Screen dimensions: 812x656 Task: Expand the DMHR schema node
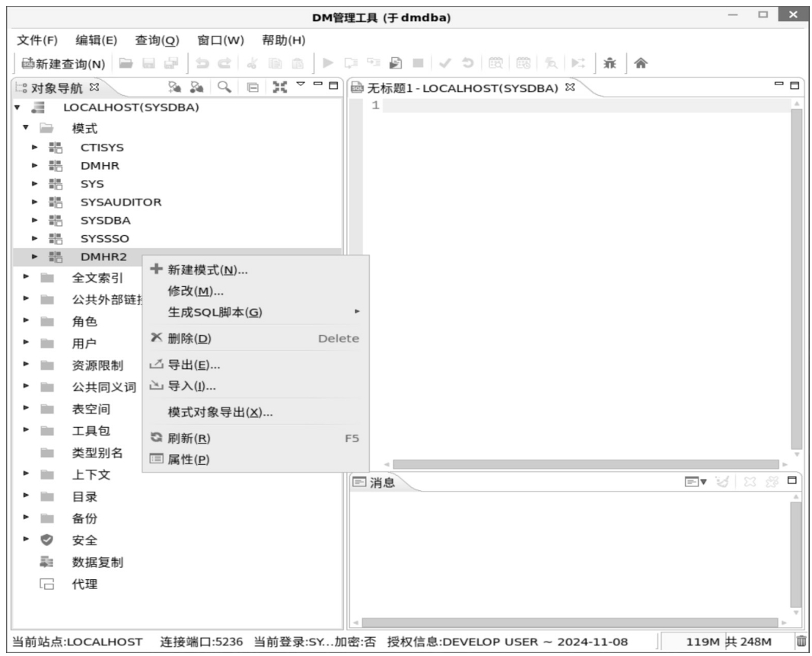pyautogui.click(x=35, y=165)
